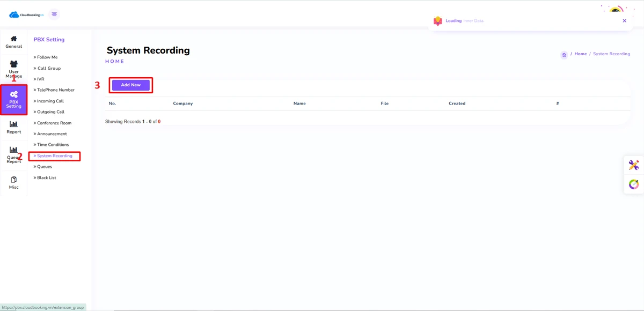The width and height of the screenshot is (644, 311).
Task: Close the Loading notification
Action: click(624, 21)
